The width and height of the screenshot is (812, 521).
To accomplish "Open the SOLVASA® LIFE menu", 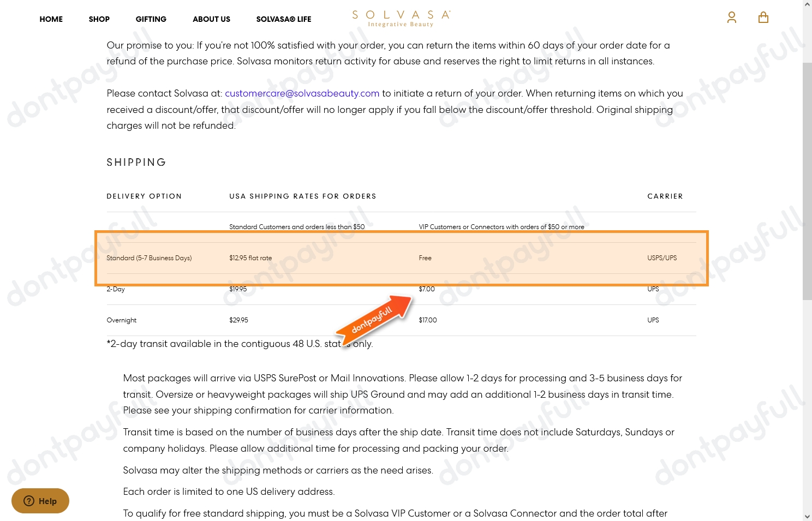I will click(284, 19).
